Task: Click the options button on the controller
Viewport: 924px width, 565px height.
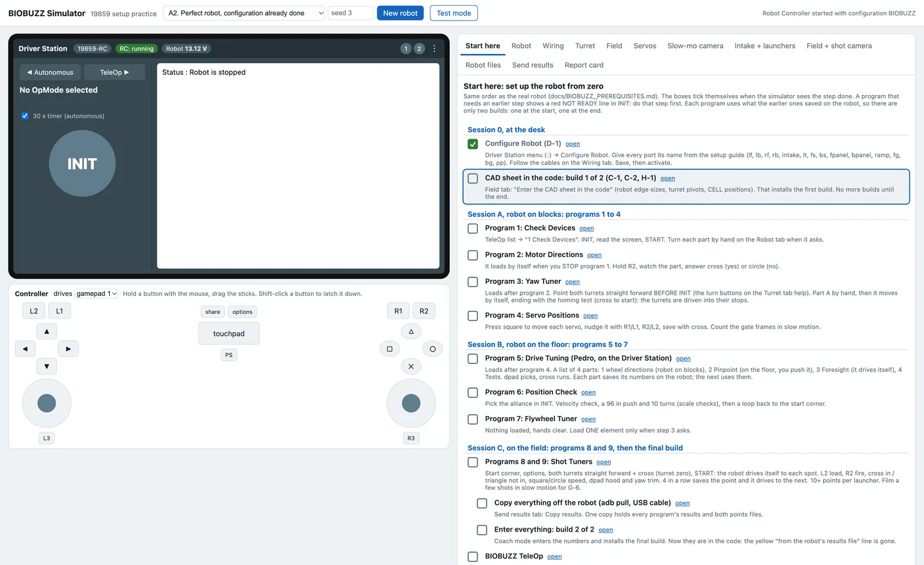Action: 243,312
